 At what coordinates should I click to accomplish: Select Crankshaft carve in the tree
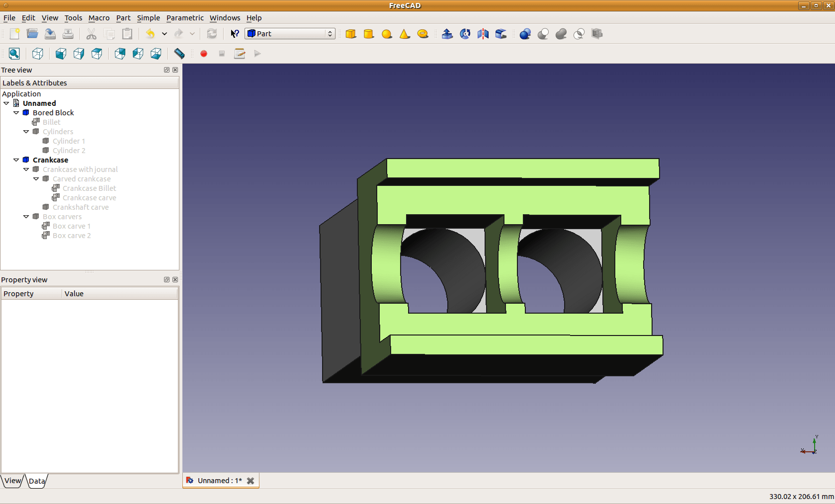click(x=81, y=207)
